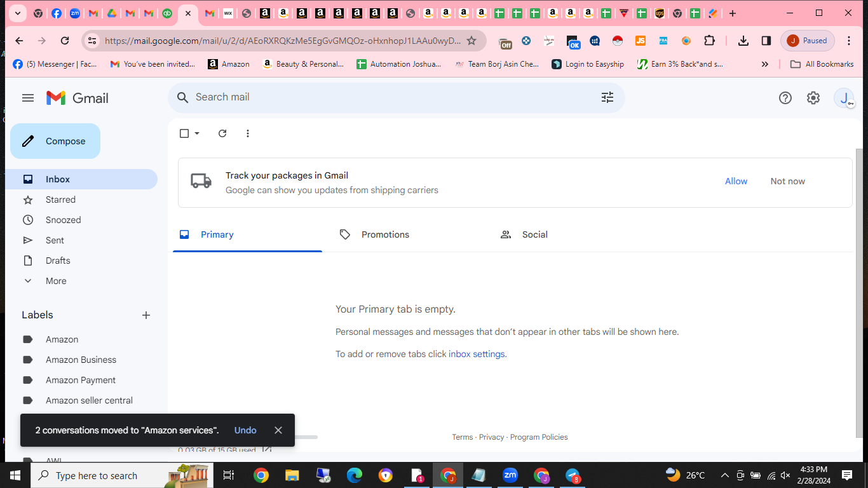This screenshot has height=488, width=868.
Task: Open Chrome extensions puzzle icon
Action: [709, 41]
